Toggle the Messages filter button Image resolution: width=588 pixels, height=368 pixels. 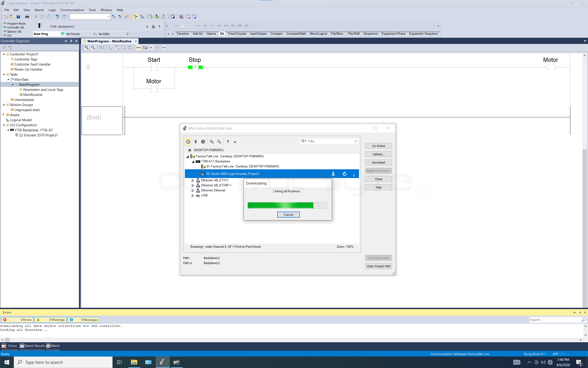click(84, 320)
